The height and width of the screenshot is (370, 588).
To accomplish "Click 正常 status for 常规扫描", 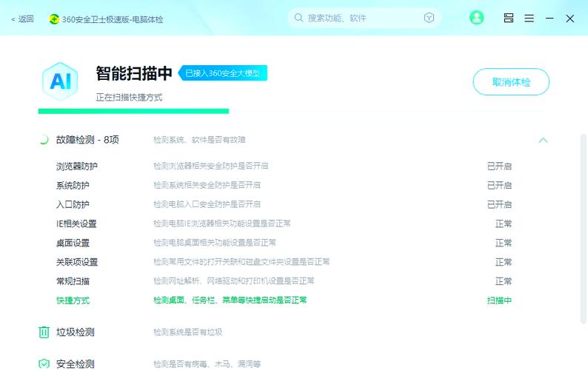I will tap(504, 281).
